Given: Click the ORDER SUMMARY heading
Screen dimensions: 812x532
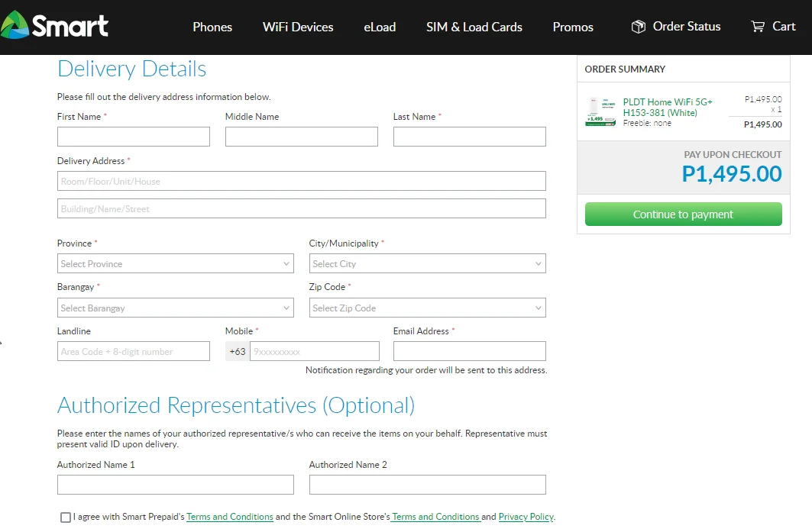Looking at the screenshot, I should (625, 69).
